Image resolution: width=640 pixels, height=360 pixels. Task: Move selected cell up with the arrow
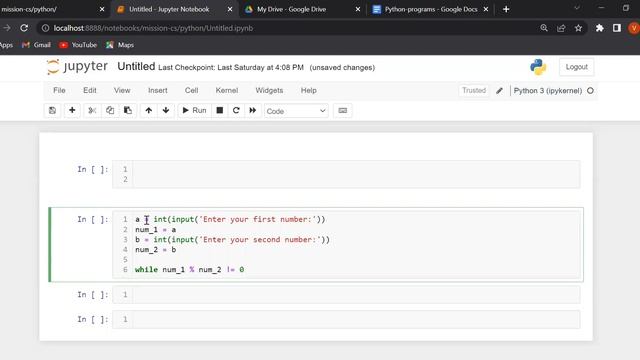[x=149, y=111]
